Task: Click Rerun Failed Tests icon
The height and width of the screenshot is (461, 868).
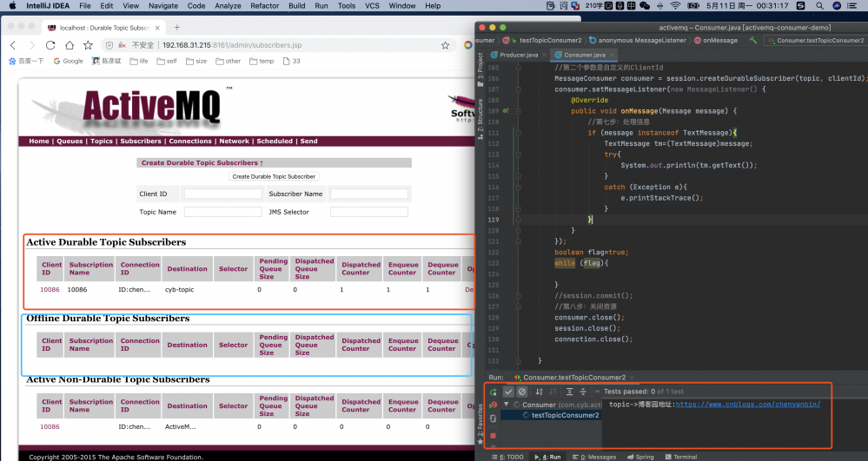Action: (x=494, y=405)
